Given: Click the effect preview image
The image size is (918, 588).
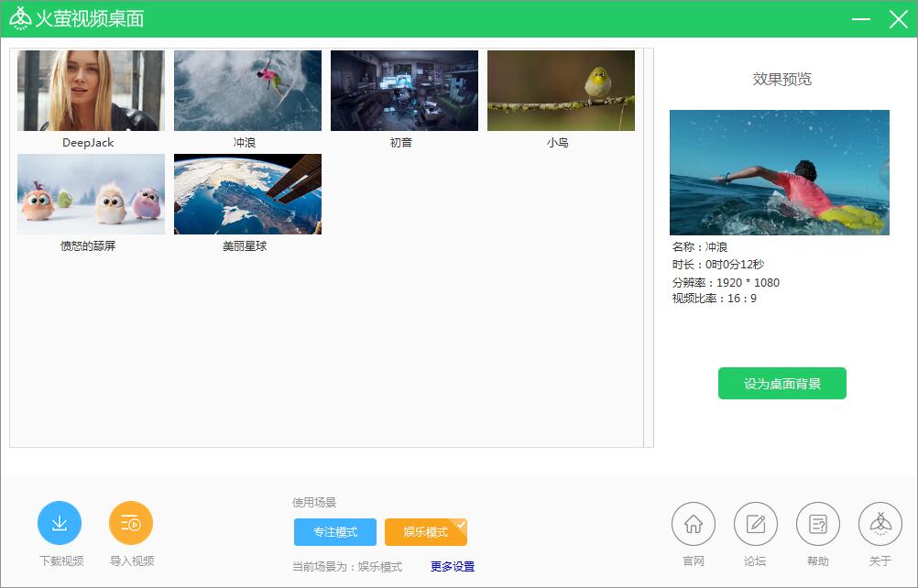Looking at the screenshot, I should coord(780,172).
